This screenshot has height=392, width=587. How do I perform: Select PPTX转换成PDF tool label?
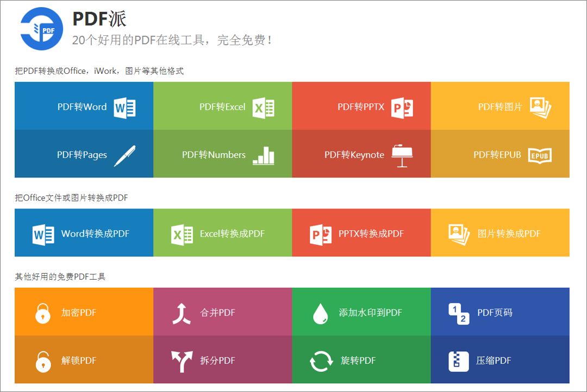pyautogui.click(x=371, y=234)
